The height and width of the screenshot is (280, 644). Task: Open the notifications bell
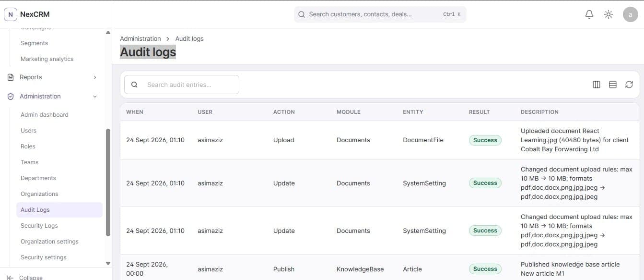click(589, 14)
